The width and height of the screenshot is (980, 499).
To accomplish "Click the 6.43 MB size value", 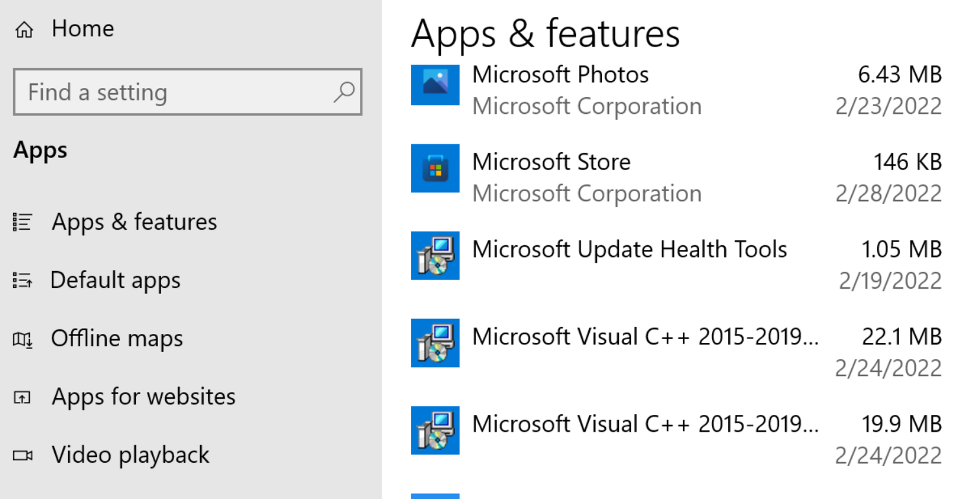I will pos(900,75).
